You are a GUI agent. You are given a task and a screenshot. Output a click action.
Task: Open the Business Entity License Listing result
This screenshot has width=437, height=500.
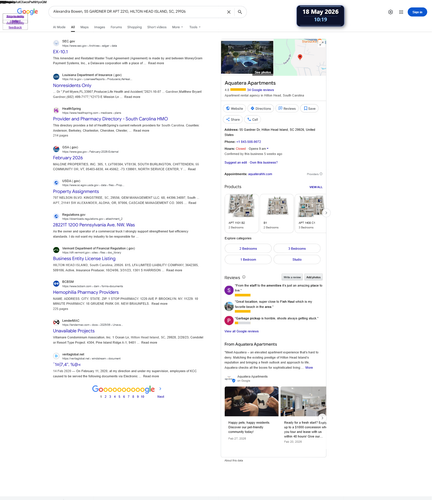[84, 258]
